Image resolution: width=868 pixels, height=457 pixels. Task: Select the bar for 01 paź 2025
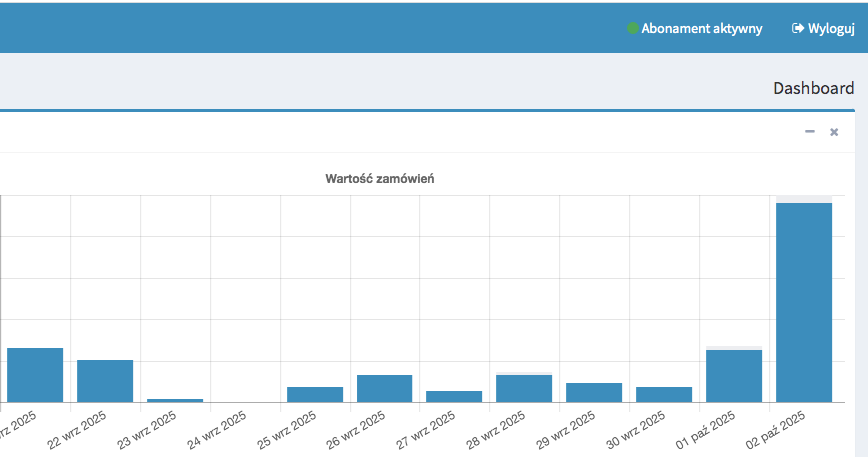pyautogui.click(x=734, y=376)
